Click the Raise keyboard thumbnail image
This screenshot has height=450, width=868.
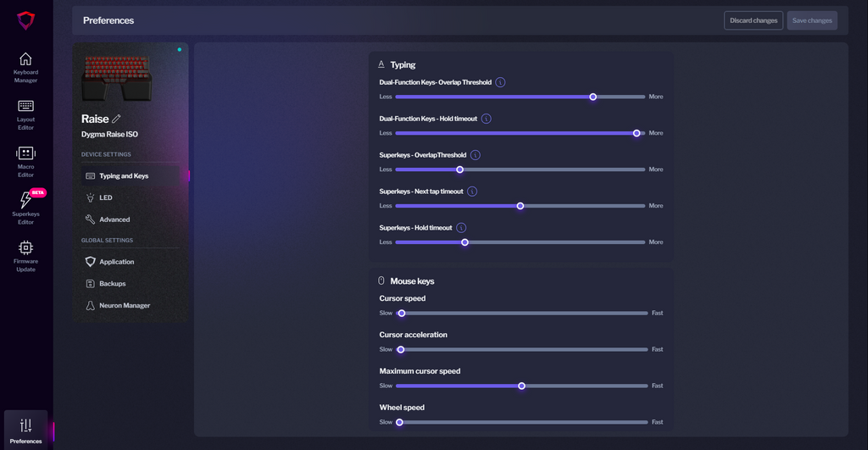[116, 79]
